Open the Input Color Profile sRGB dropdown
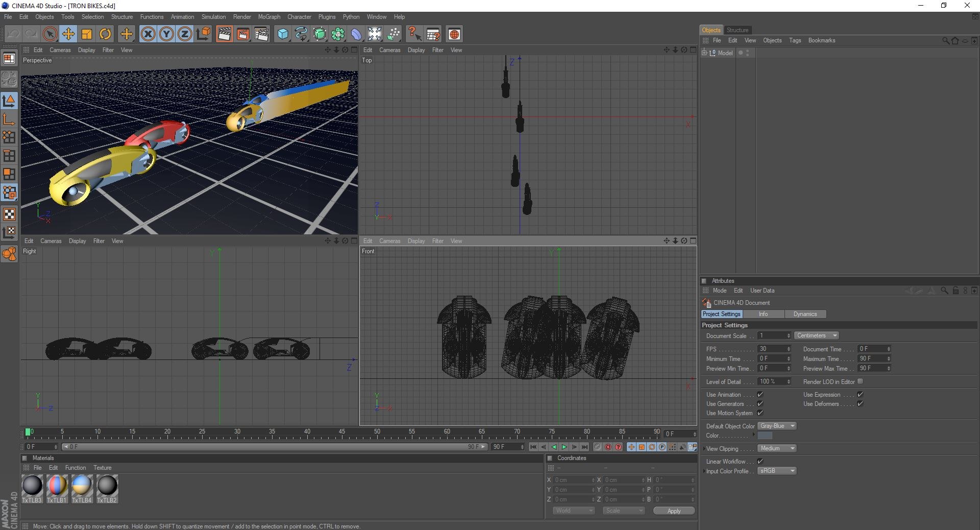This screenshot has width=980, height=530. click(x=777, y=471)
